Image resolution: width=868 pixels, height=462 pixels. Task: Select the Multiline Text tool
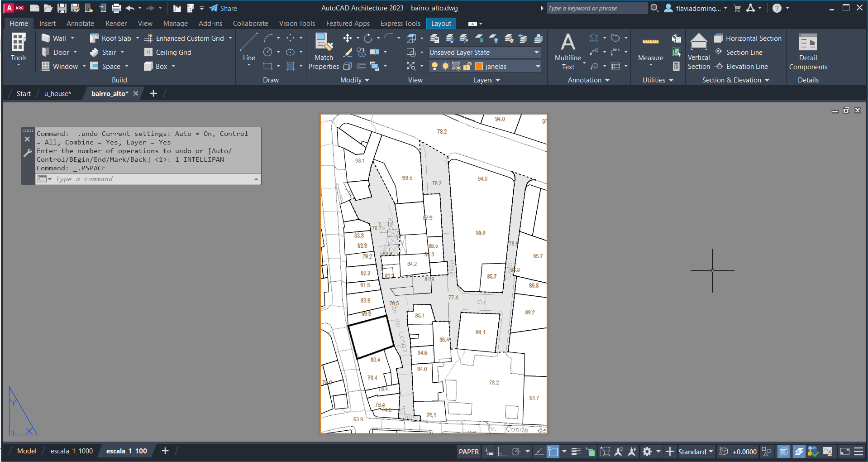click(568, 51)
